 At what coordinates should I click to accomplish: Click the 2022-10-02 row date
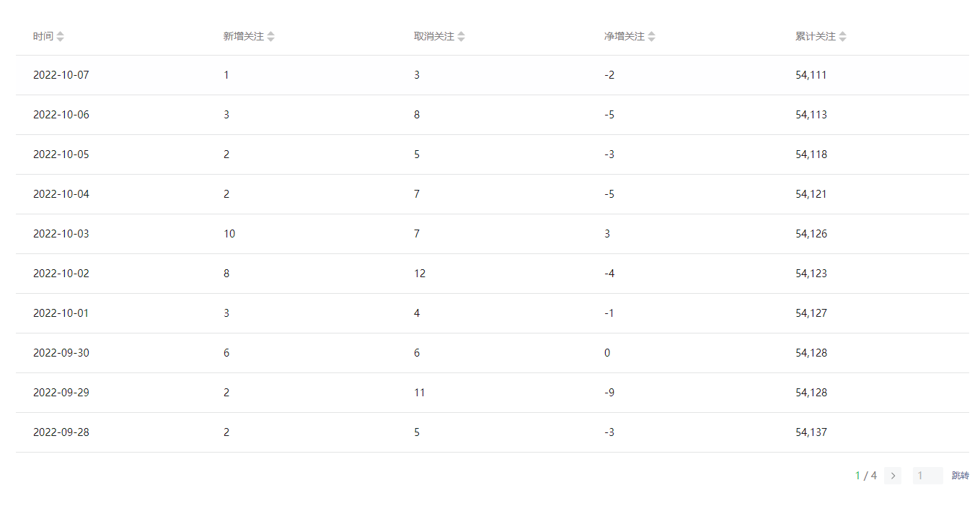pos(61,274)
